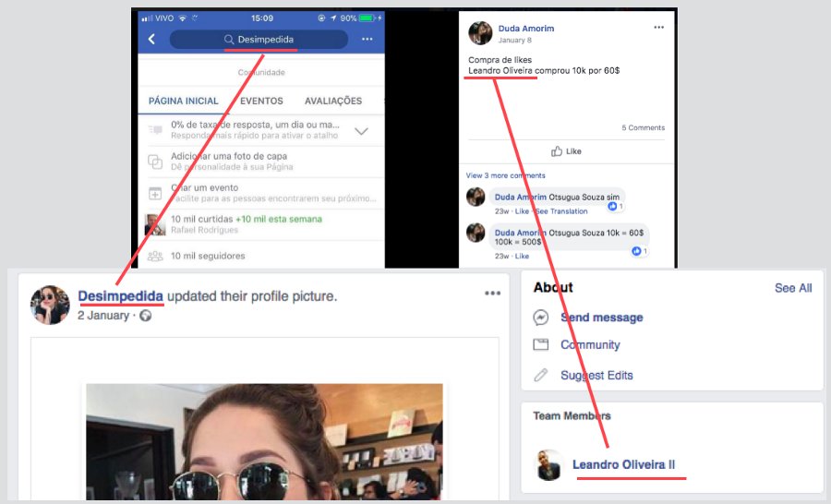Switch to the EVENTOS tab

tap(261, 101)
